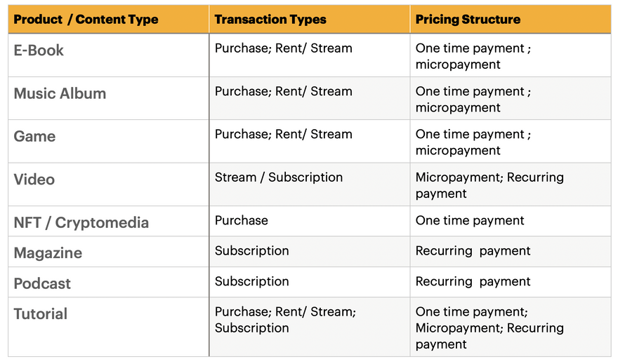This screenshot has height=364, width=618.
Task: Click the "Pricing Structure" column header
Action: pyautogui.click(x=468, y=20)
